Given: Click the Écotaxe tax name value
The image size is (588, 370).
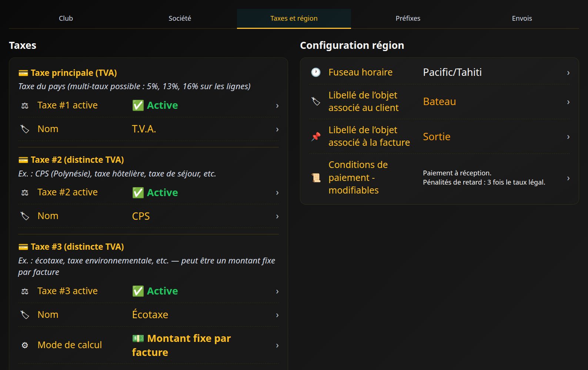Looking at the screenshot, I should point(150,314).
